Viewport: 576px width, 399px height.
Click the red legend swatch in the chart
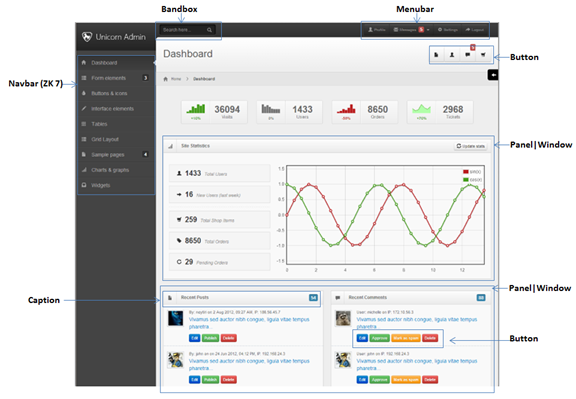466,172
